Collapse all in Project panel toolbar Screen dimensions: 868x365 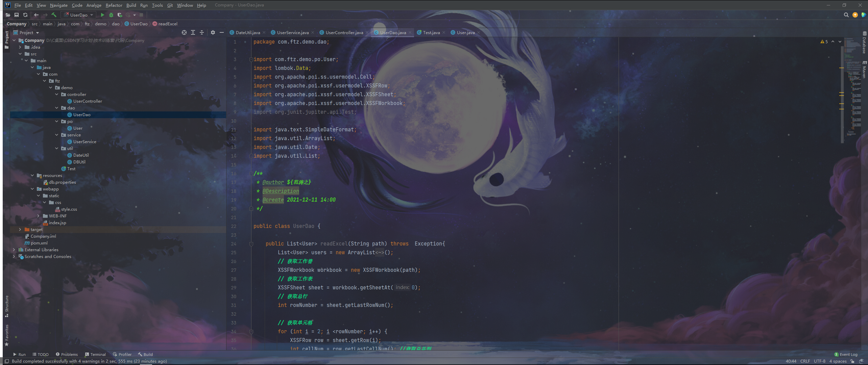pos(202,33)
